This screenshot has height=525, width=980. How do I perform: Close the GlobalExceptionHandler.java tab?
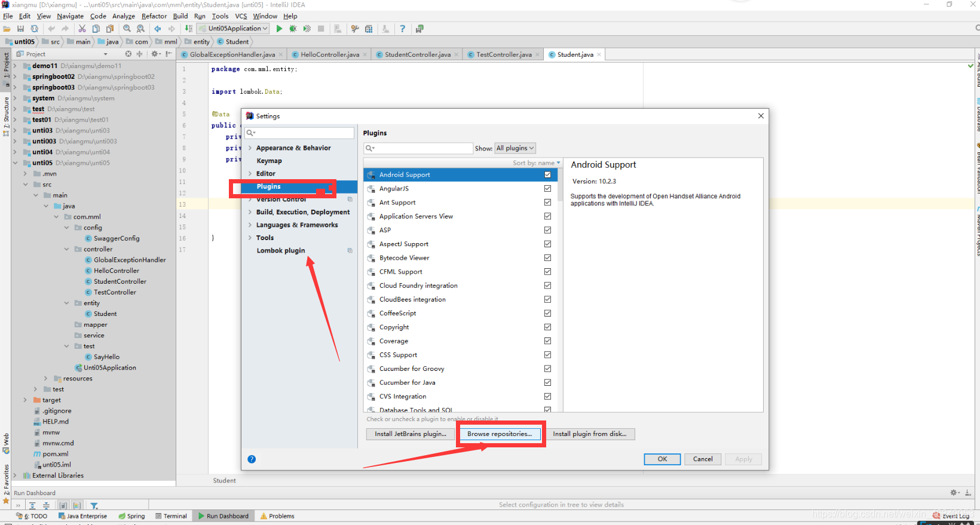(x=282, y=54)
